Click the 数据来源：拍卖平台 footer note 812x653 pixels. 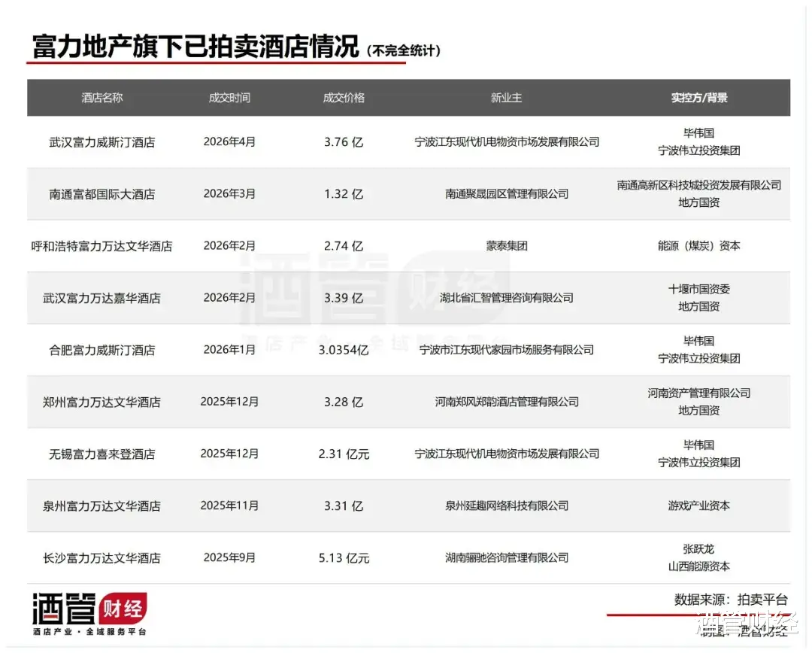(731, 600)
